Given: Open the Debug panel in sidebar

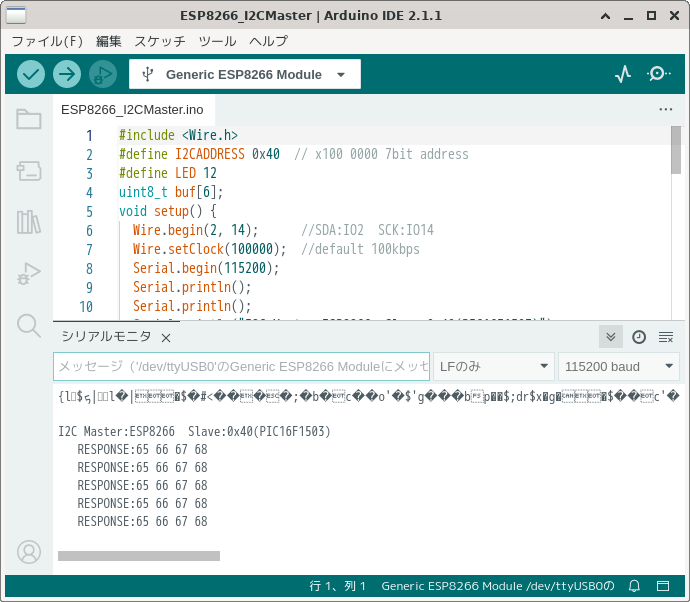Looking at the screenshot, I should (x=29, y=273).
